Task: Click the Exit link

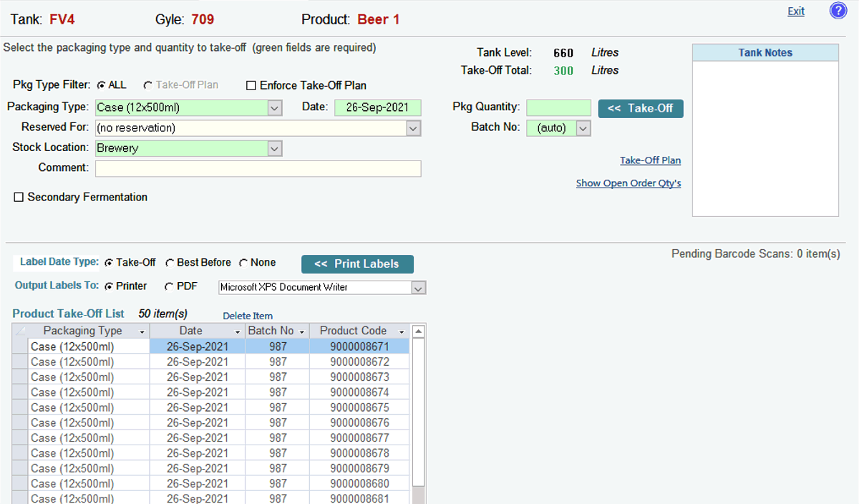Action: pos(796,11)
